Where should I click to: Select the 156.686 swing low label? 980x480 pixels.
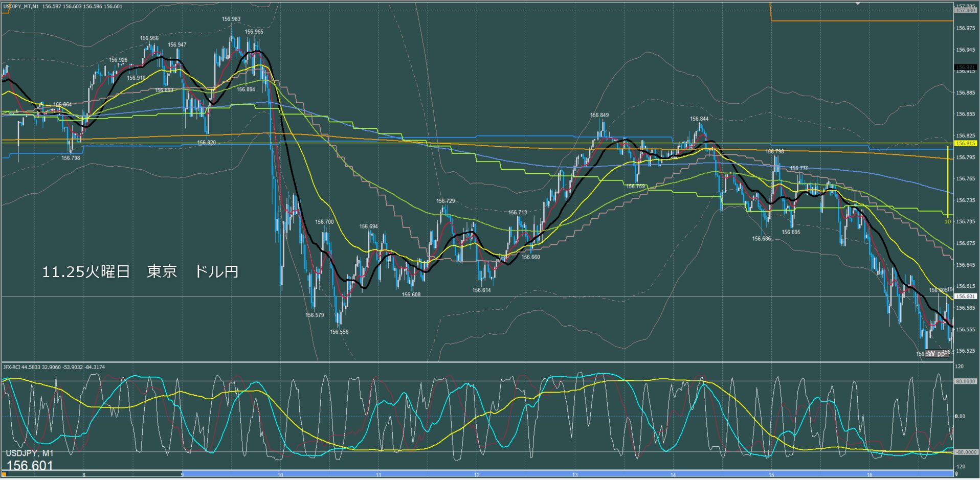761,239
